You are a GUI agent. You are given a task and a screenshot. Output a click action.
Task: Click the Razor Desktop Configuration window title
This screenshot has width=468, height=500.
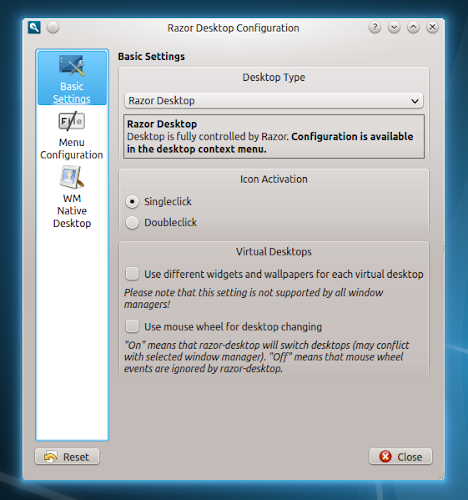[233, 28]
